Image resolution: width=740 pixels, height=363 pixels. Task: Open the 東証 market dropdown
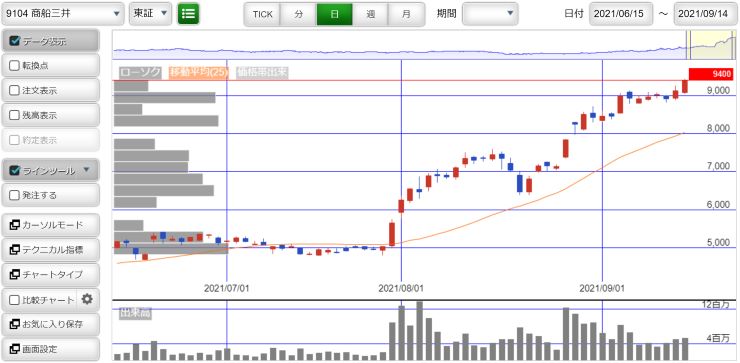click(x=150, y=14)
